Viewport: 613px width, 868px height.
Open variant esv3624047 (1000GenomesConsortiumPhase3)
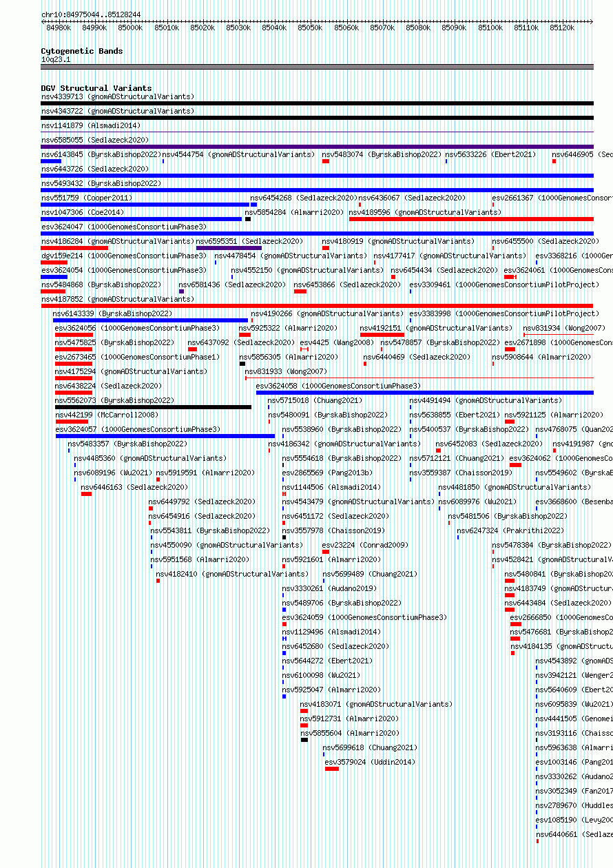(x=124, y=227)
